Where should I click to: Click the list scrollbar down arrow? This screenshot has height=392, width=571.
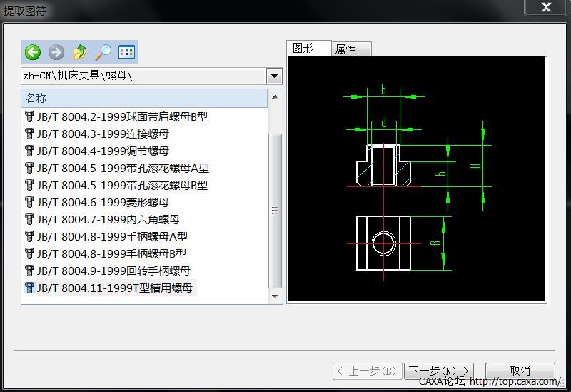click(275, 295)
